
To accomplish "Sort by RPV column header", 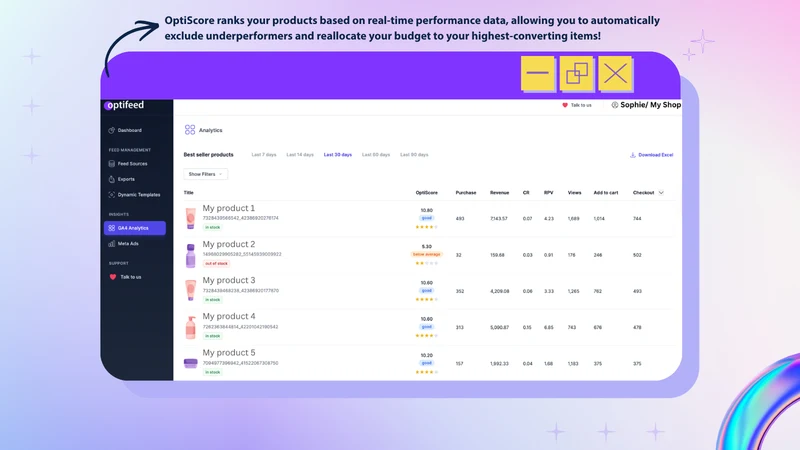I will click(548, 193).
